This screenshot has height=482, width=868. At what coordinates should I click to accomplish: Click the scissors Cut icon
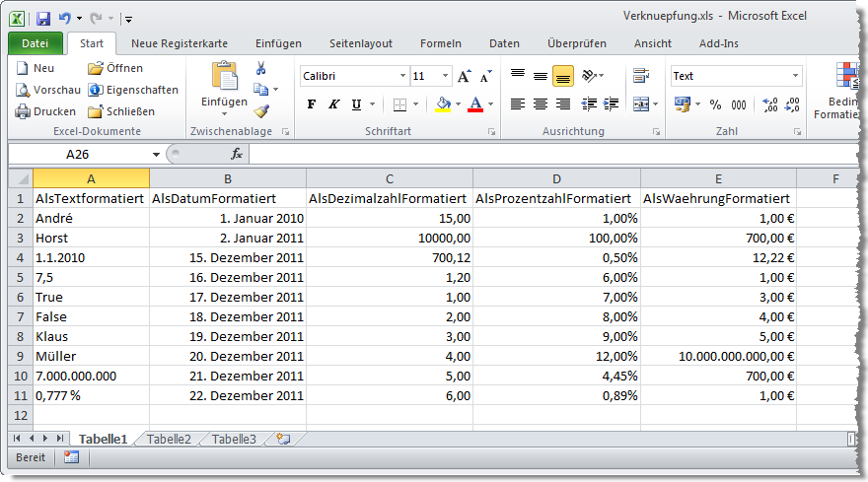(x=261, y=69)
